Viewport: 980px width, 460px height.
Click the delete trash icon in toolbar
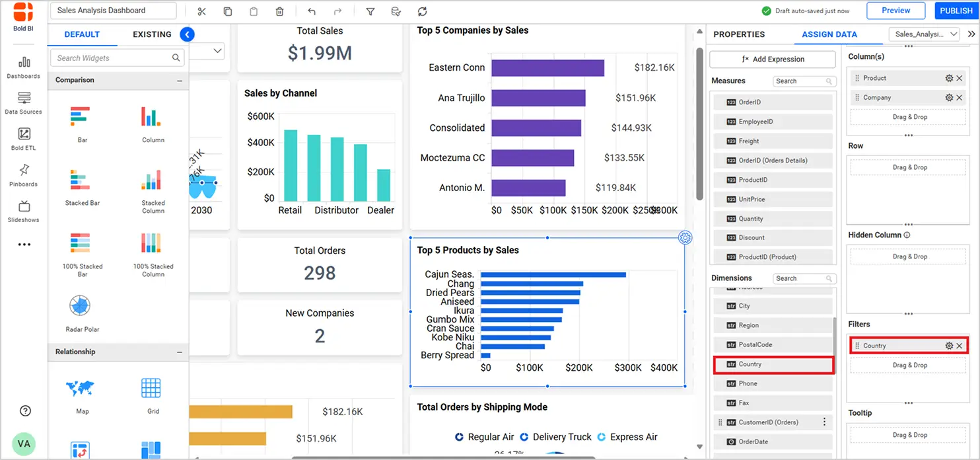pyautogui.click(x=279, y=11)
